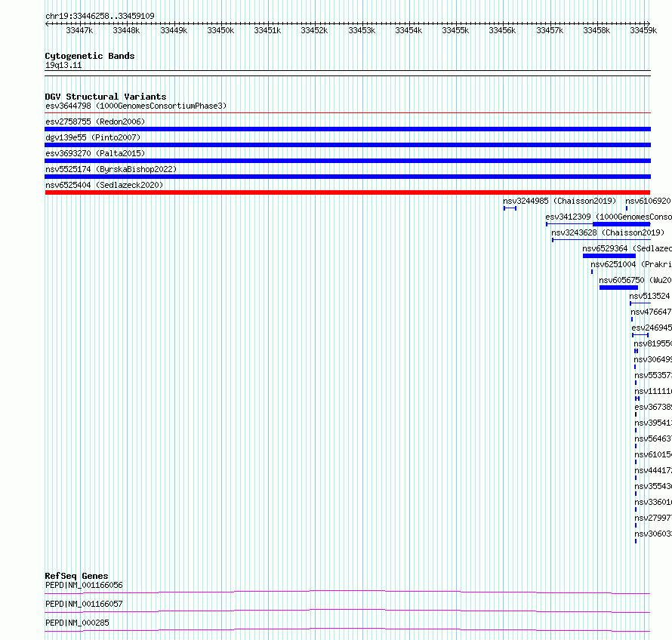Click the 19q13.11 band label
Image resolution: width=672 pixels, height=640 pixels.
tap(63, 65)
